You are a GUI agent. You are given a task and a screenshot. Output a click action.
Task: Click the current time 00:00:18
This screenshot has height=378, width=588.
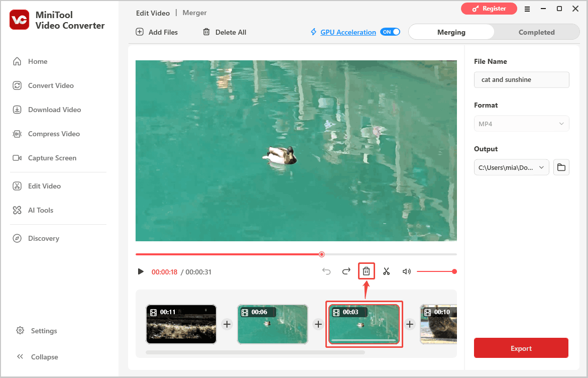pyautogui.click(x=164, y=272)
